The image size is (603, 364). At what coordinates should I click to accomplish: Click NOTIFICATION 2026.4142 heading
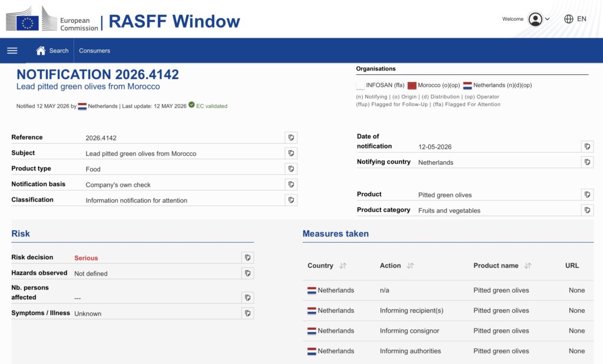[98, 74]
